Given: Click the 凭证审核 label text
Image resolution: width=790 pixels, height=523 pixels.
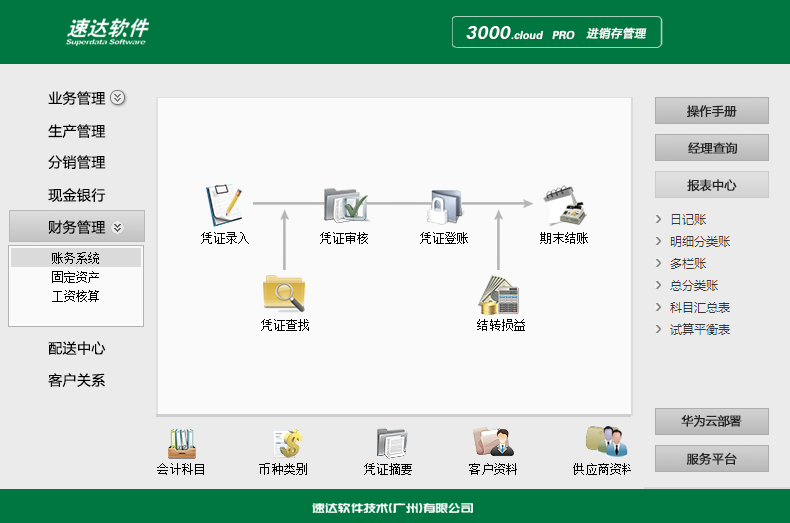Looking at the screenshot, I should pyautogui.click(x=344, y=238).
